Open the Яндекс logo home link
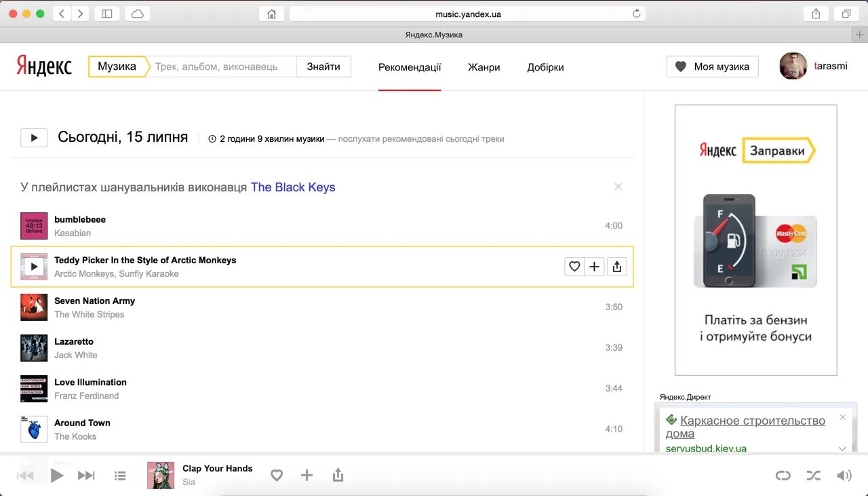This screenshot has height=496, width=868. (44, 66)
